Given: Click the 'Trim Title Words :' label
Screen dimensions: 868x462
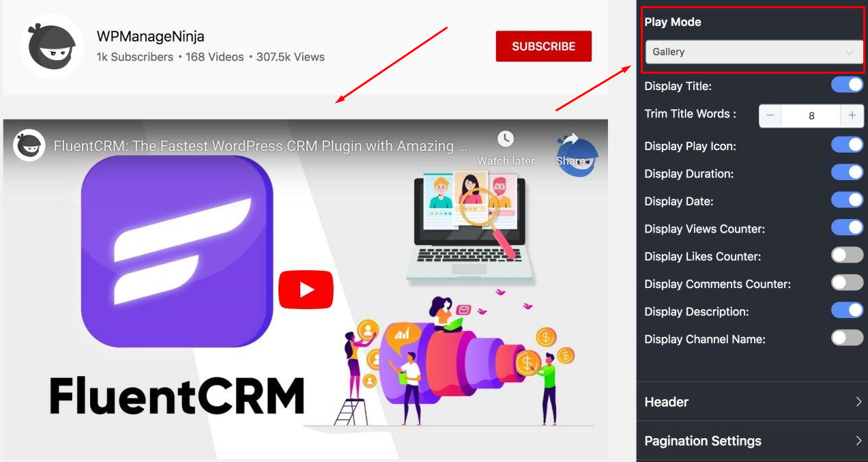Looking at the screenshot, I should [691, 114].
